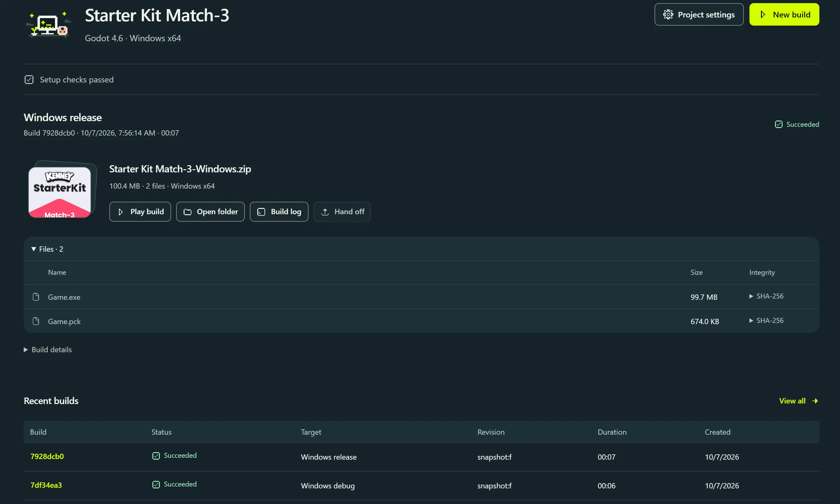840x504 pixels.
Task: View the Build log
Action: pos(279,212)
